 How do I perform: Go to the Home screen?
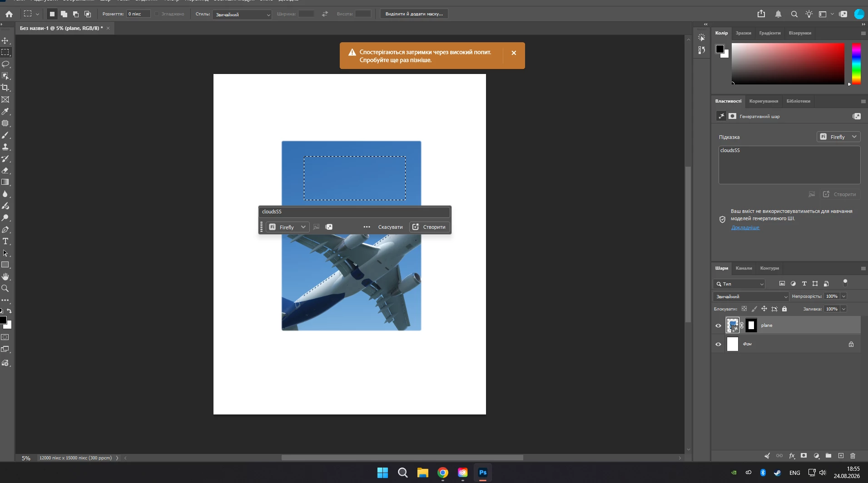click(x=9, y=14)
